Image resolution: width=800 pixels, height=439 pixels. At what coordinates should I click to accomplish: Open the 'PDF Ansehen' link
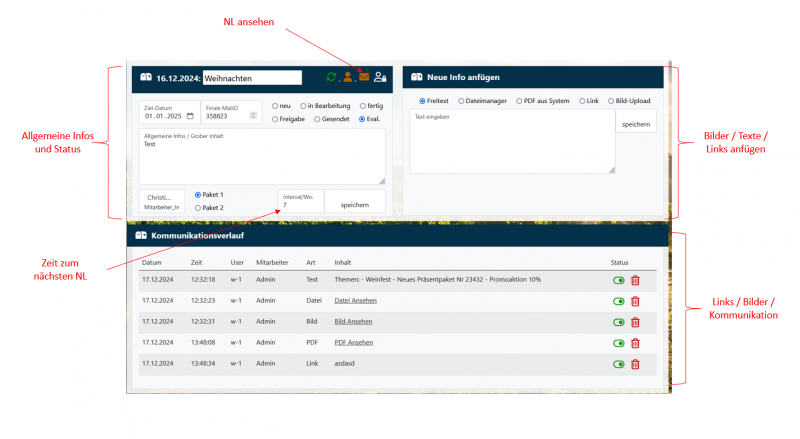coord(353,342)
